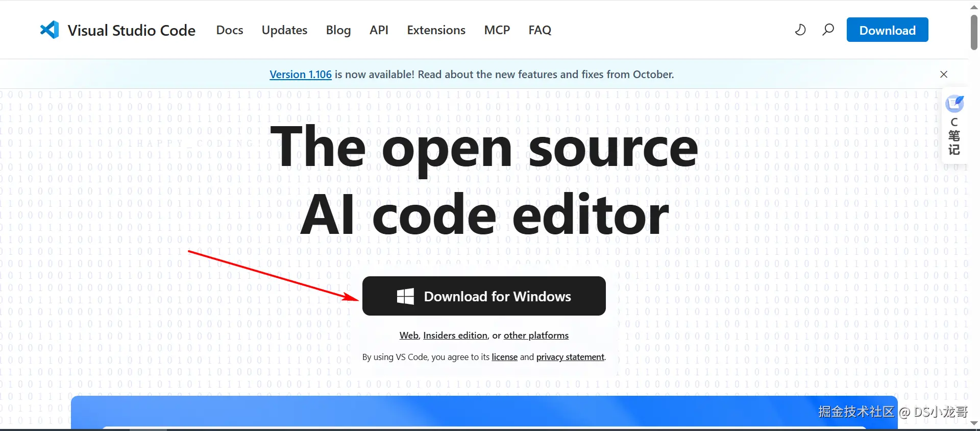Dismiss the version banner with the X
This screenshot has width=980, height=431.
click(944, 74)
